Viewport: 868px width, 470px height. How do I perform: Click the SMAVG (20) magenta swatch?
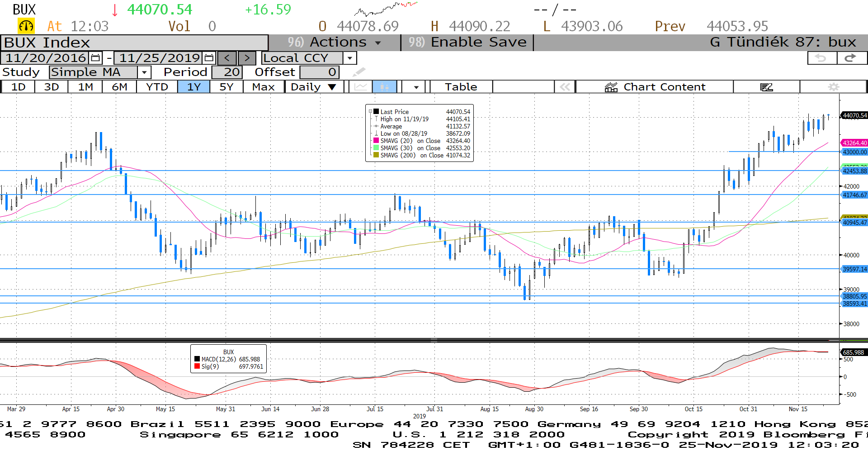(376, 140)
